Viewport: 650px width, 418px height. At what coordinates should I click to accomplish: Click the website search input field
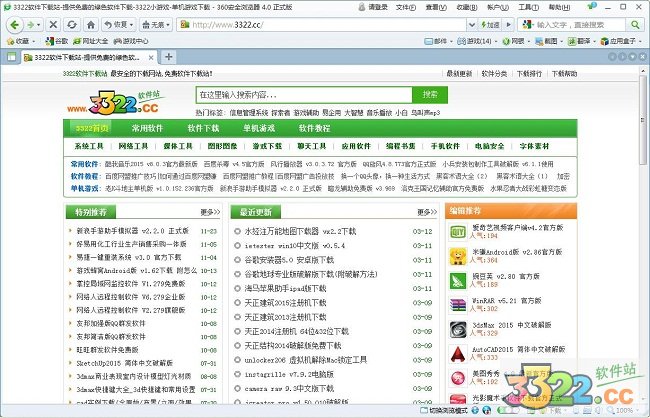click(301, 95)
